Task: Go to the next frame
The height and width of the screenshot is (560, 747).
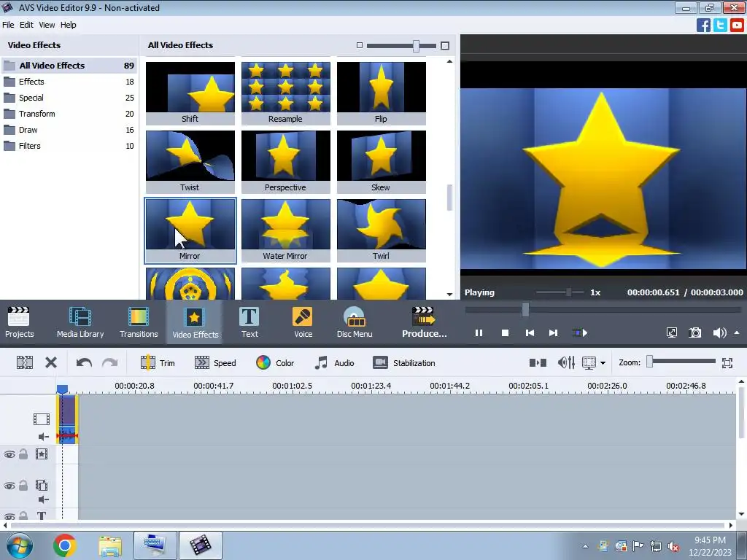Action: pyautogui.click(x=553, y=332)
